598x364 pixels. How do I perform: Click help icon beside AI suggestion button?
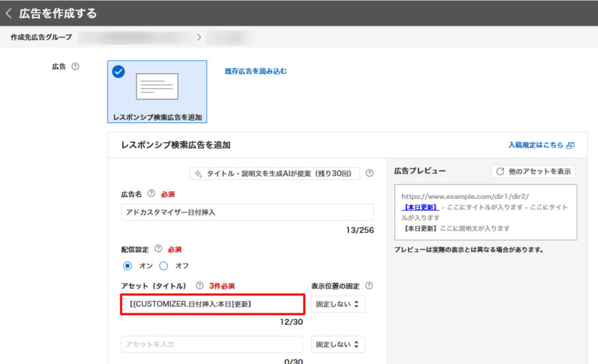point(369,173)
